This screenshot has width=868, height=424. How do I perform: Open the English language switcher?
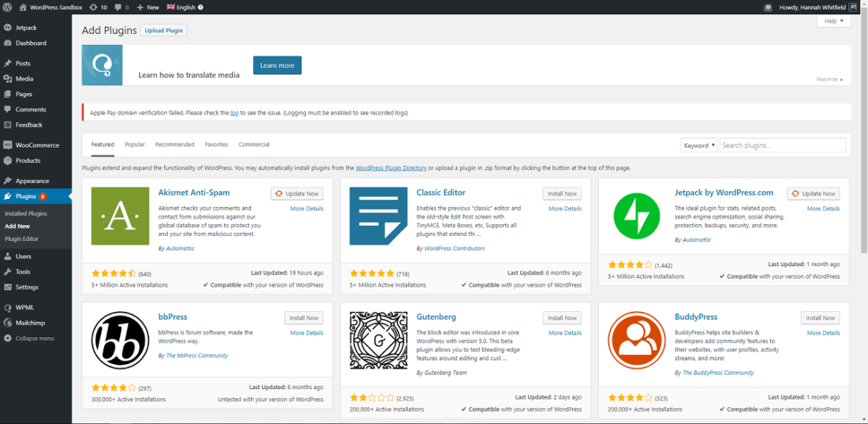pyautogui.click(x=185, y=7)
